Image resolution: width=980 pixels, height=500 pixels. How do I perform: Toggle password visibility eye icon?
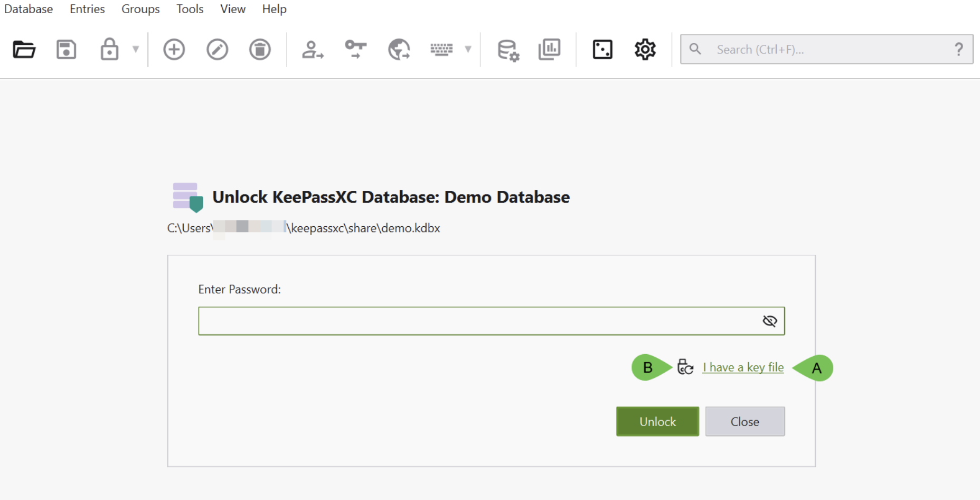[x=770, y=321]
